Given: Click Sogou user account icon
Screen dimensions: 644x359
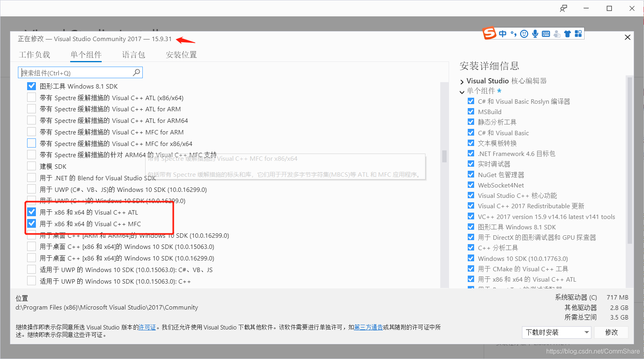Looking at the screenshot, I should (x=557, y=34).
